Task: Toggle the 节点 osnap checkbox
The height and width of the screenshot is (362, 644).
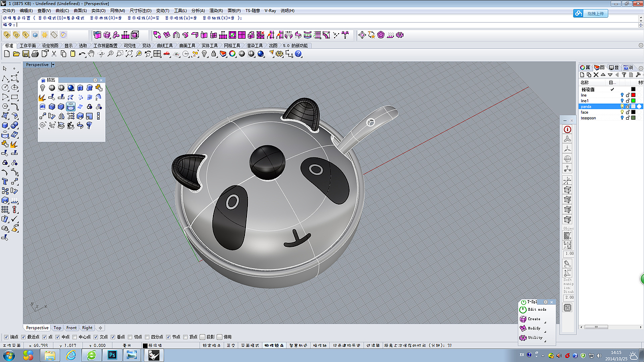Action: (169, 337)
